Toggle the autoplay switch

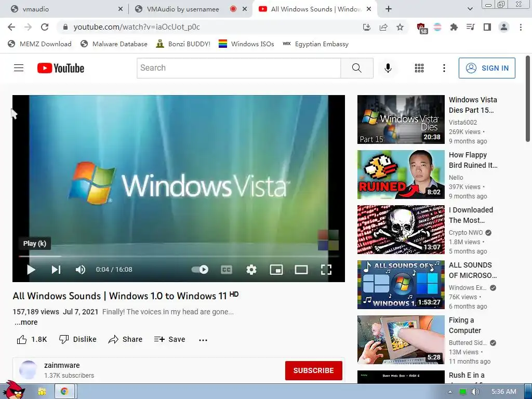(x=200, y=270)
